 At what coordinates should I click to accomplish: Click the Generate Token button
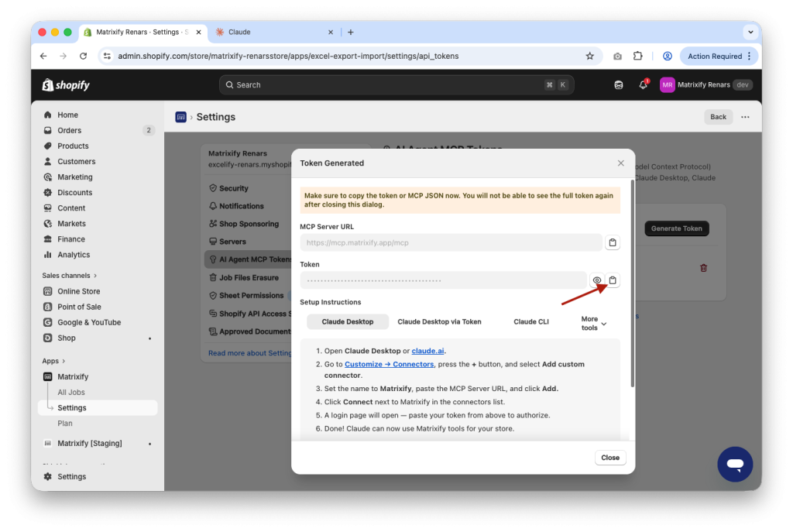[676, 228]
